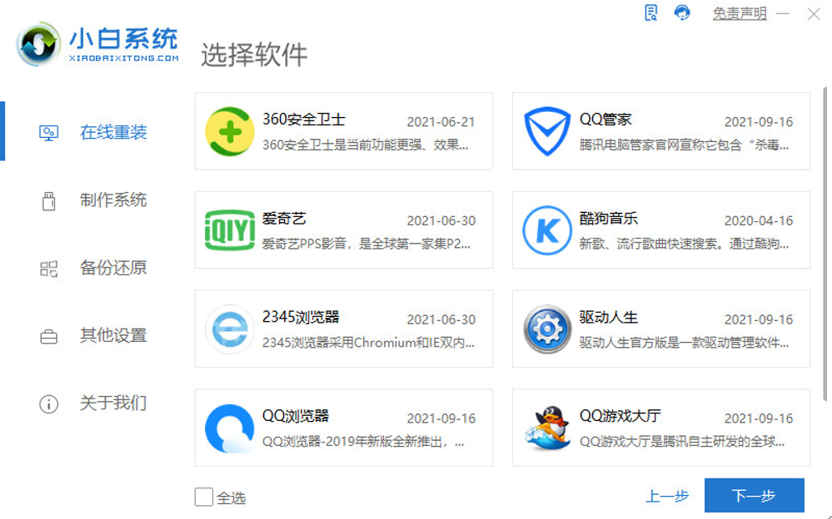Click the software list vertical scrollbar

click(x=825, y=244)
